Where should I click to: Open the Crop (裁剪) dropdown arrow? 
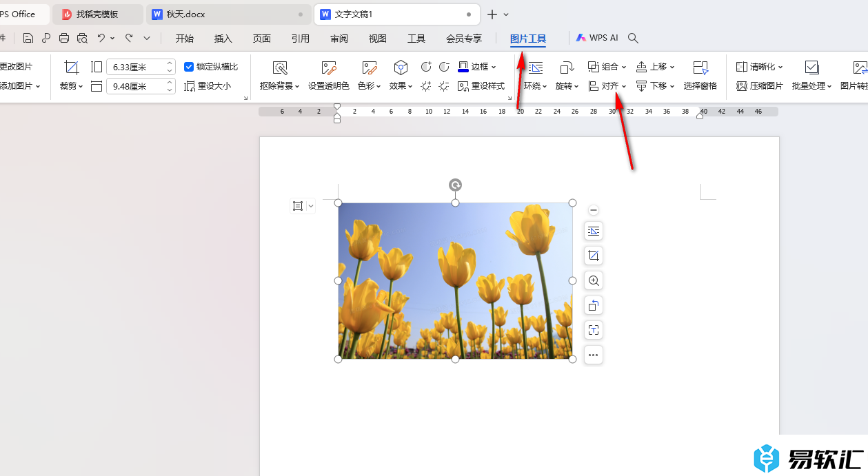[81, 87]
